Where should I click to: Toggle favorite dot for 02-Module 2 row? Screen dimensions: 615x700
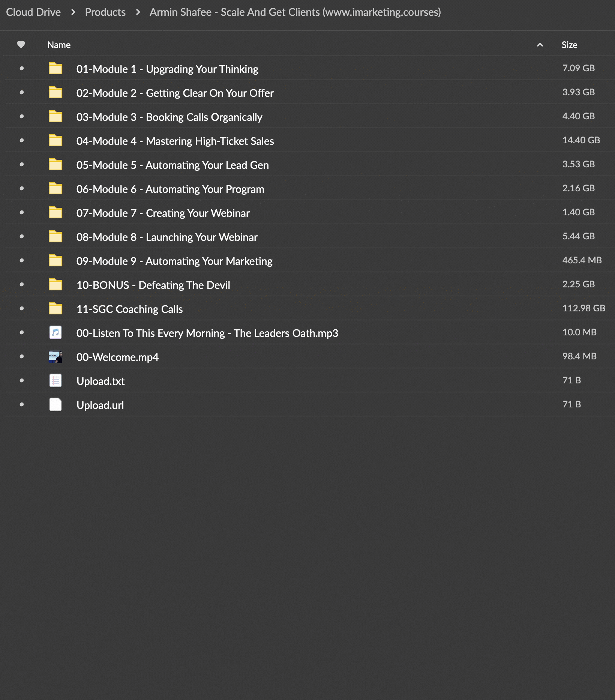coord(22,93)
